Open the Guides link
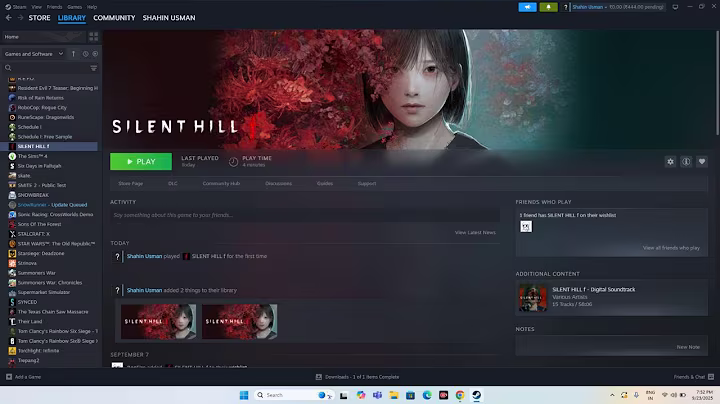This screenshot has height=404, width=720. click(x=325, y=183)
